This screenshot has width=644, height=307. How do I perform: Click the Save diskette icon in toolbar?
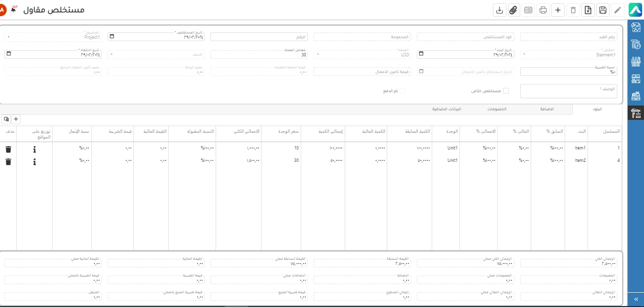coord(603,10)
